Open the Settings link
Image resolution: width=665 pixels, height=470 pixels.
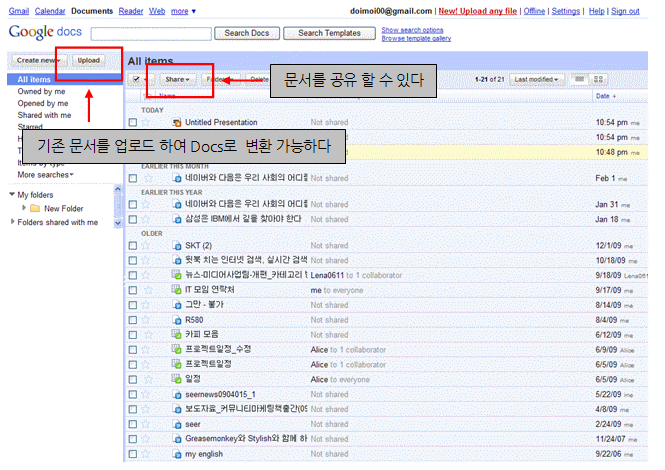click(x=565, y=11)
